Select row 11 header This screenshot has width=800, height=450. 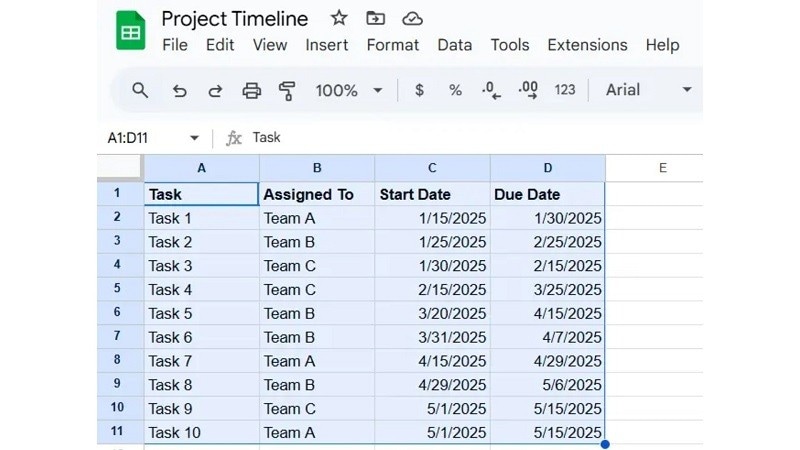(120, 432)
